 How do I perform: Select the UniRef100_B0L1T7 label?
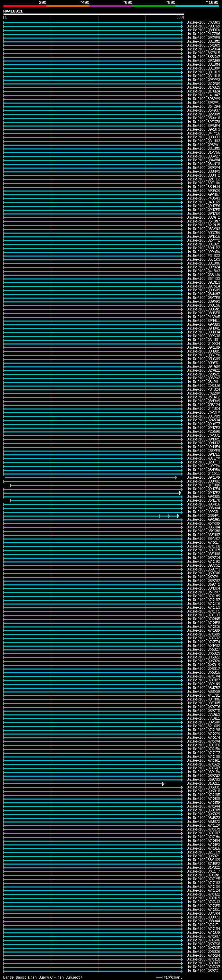point(203,872)
